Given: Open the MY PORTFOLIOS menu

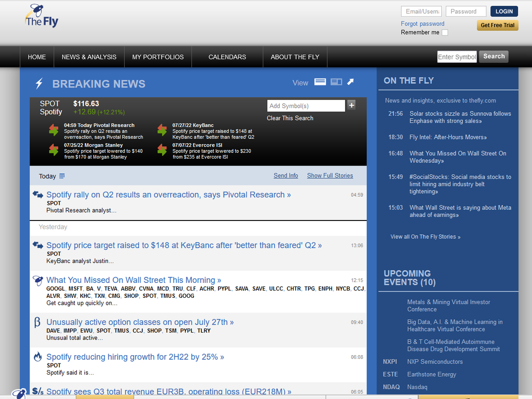Looking at the screenshot, I should tap(158, 57).
